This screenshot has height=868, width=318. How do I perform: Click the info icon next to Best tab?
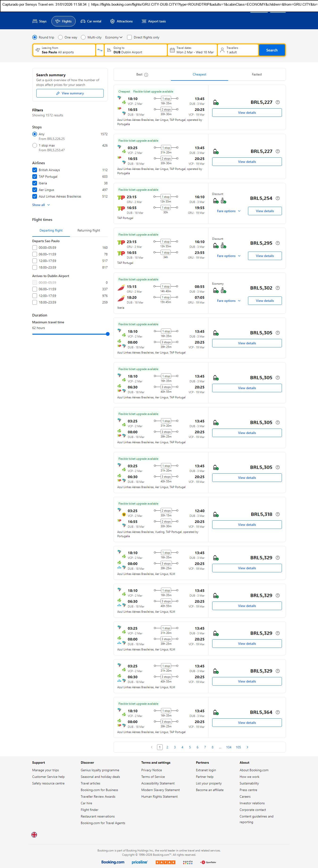146,75
